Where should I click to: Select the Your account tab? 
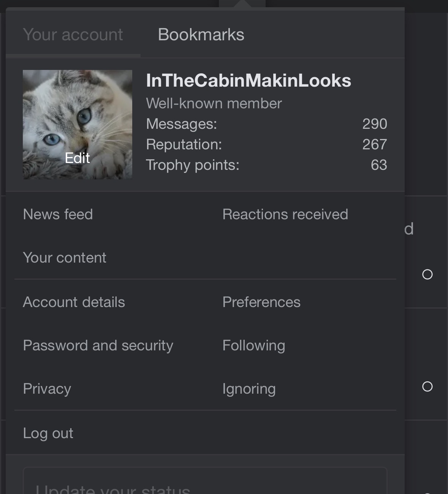(73, 35)
